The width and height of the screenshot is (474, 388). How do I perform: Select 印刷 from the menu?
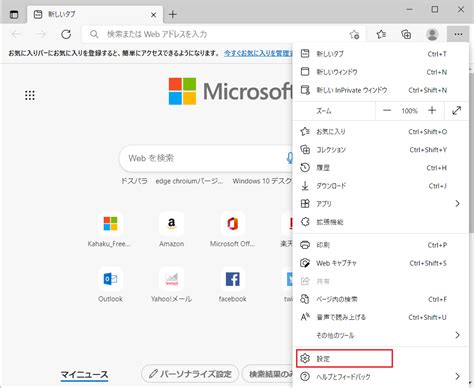(x=380, y=245)
